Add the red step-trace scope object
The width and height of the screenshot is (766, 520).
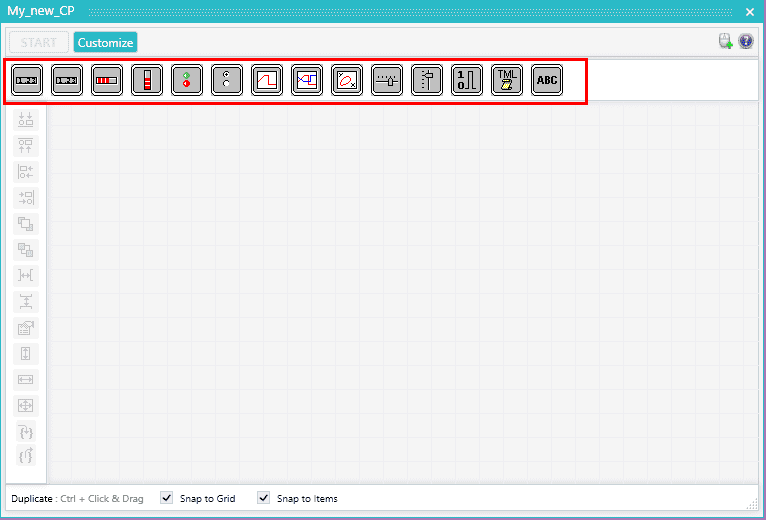pyautogui.click(x=267, y=80)
